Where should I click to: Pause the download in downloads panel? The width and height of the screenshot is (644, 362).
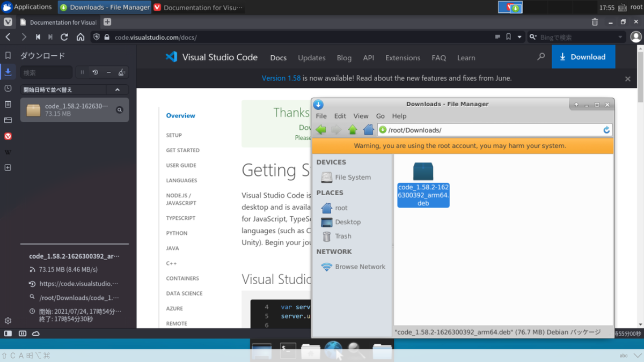point(82,72)
